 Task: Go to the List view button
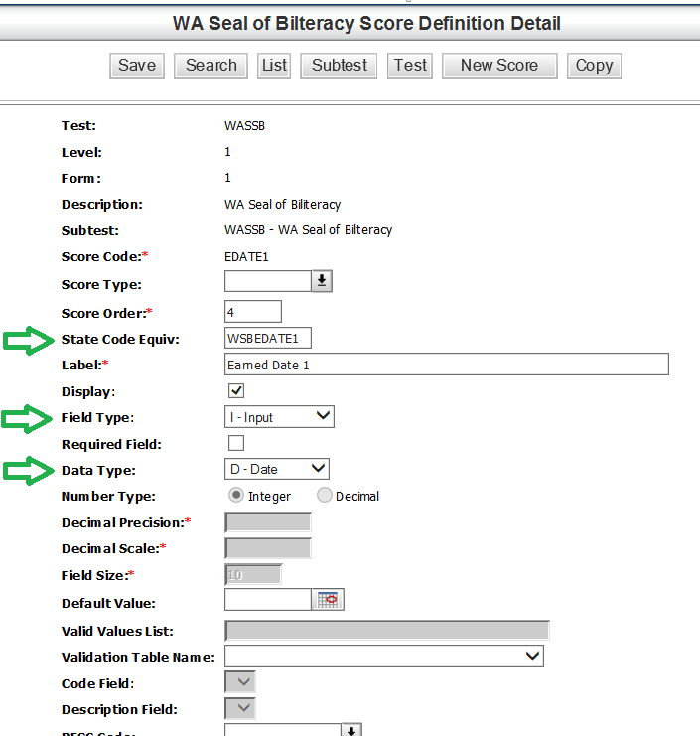coord(274,66)
